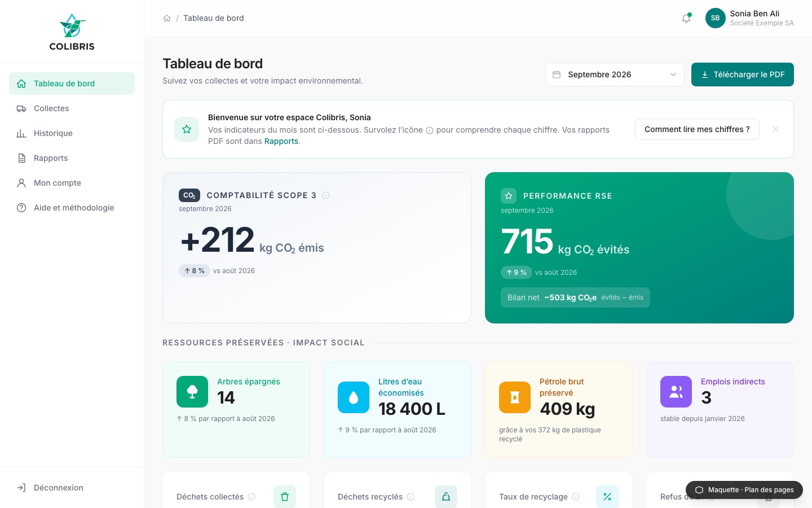Click the 715 kg CO₂ évités value
This screenshot has height=508, width=812.
click(x=565, y=242)
